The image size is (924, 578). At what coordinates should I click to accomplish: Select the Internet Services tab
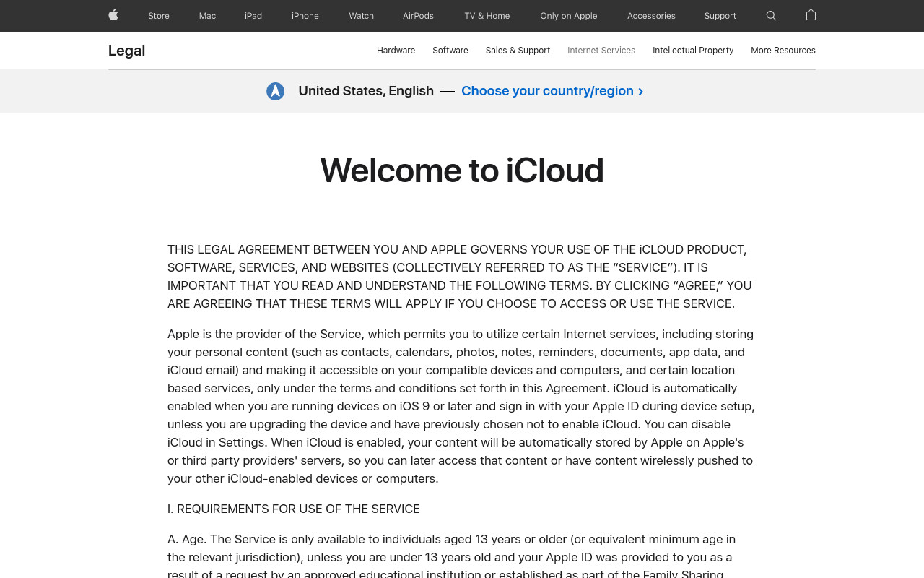[601, 51]
